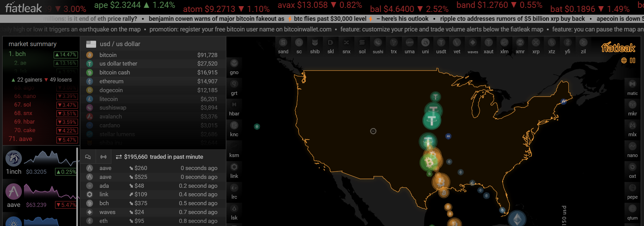
Task: Select us dollar tether row
Action: [x=153, y=64]
